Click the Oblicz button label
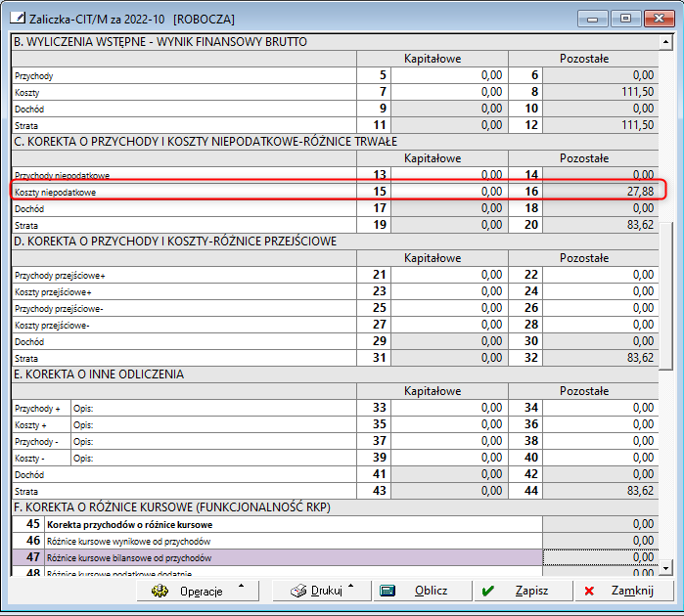This screenshot has height=616, width=684. tap(431, 591)
